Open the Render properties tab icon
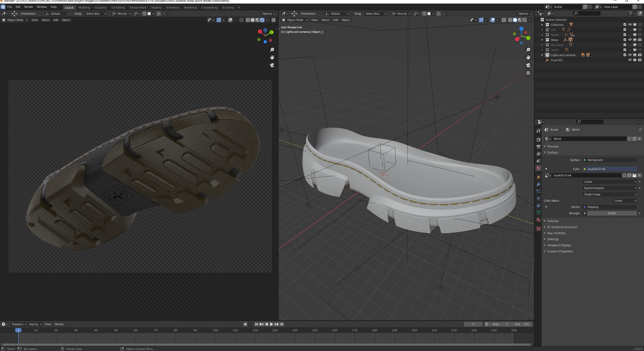 (539, 139)
